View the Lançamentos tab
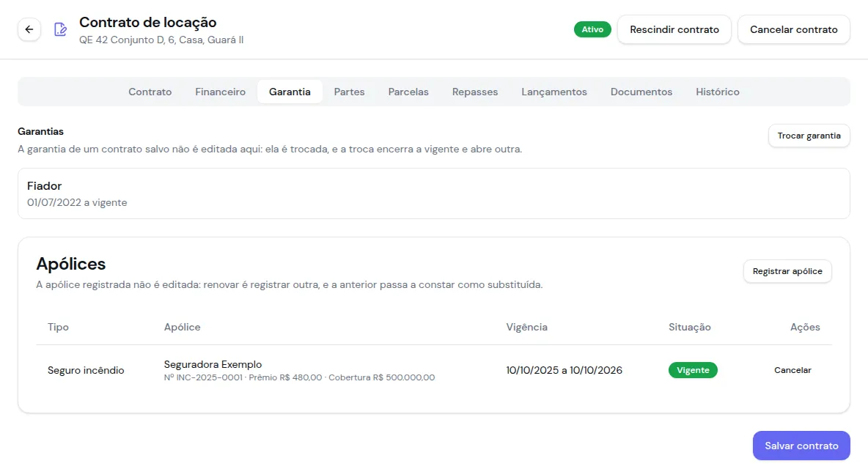 [554, 92]
